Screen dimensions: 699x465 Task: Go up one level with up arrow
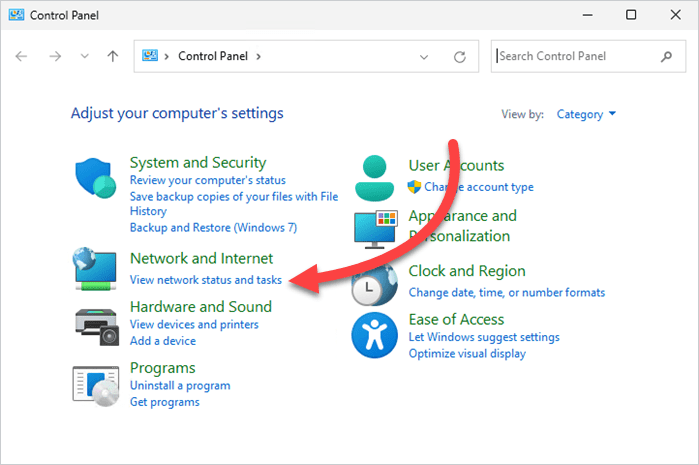coord(113,56)
